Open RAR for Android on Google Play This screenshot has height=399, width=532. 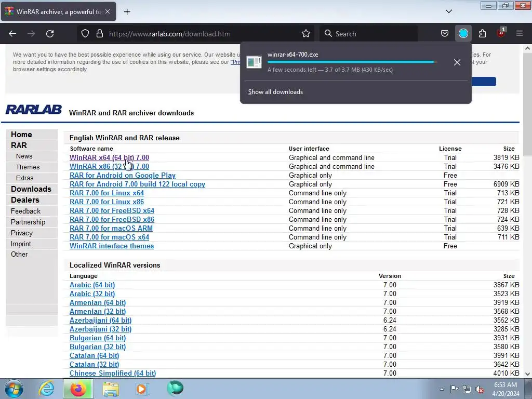click(123, 175)
